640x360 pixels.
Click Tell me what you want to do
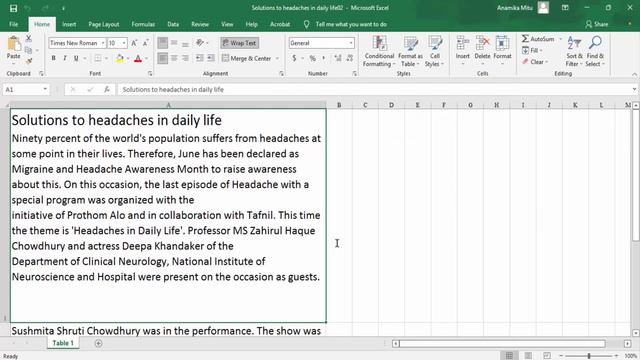[x=351, y=24]
